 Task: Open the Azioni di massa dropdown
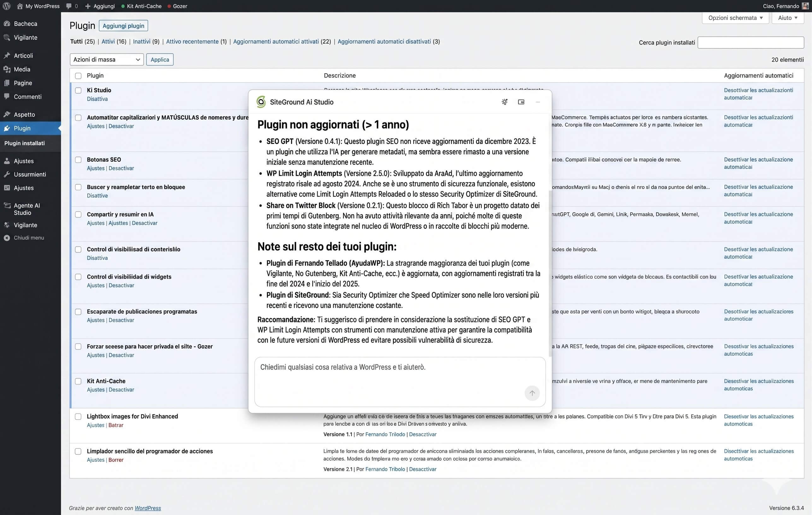click(107, 60)
